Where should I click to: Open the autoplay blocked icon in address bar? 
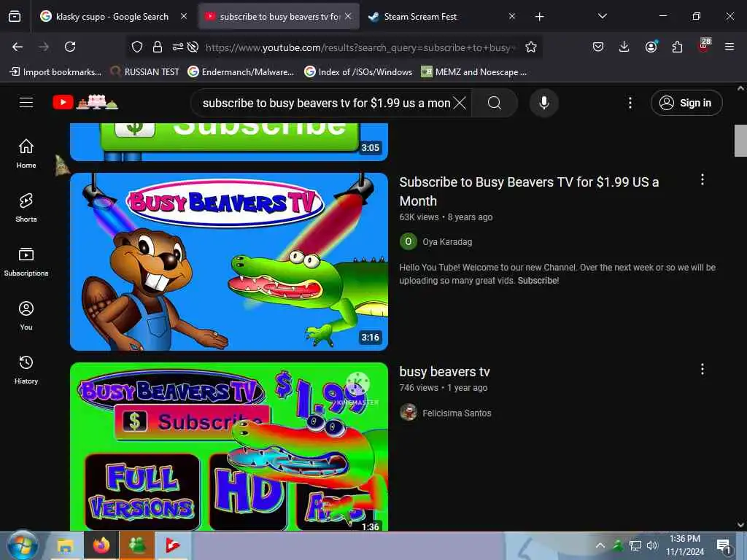coord(193,47)
